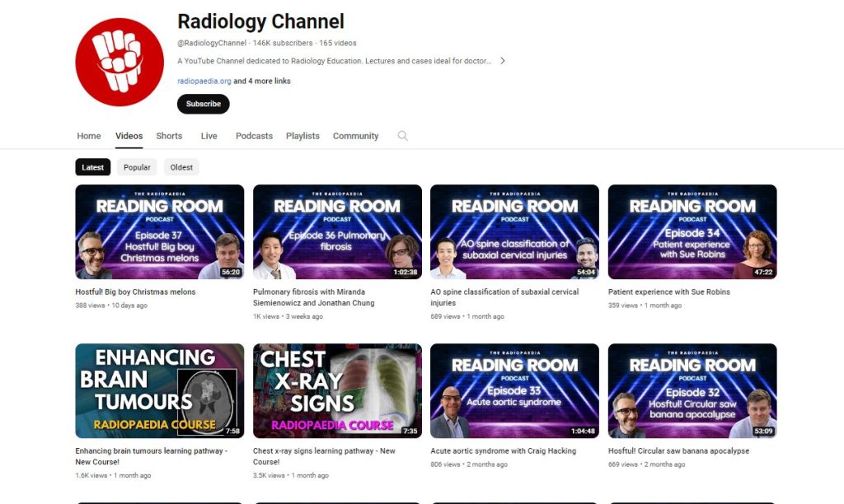
Task: Click the Radiology Channel red fist avatar
Action: click(120, 62)
